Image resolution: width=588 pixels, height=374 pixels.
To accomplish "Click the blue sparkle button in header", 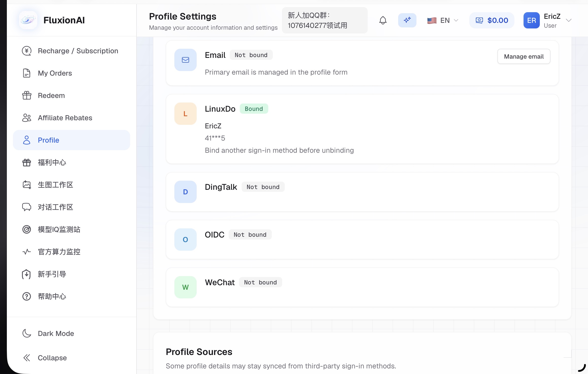I will tap(407, 20).
